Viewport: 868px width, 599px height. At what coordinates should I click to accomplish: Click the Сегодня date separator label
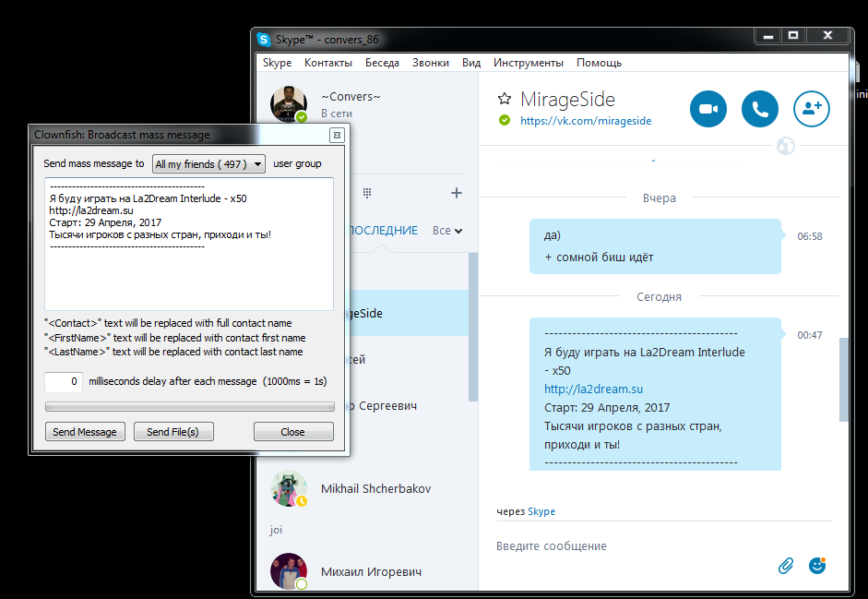click(x=659, y=297)
